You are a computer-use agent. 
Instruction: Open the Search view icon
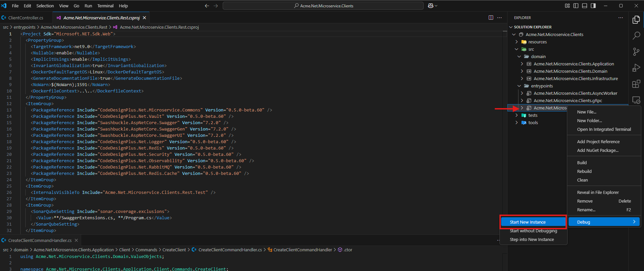(636, 35)
